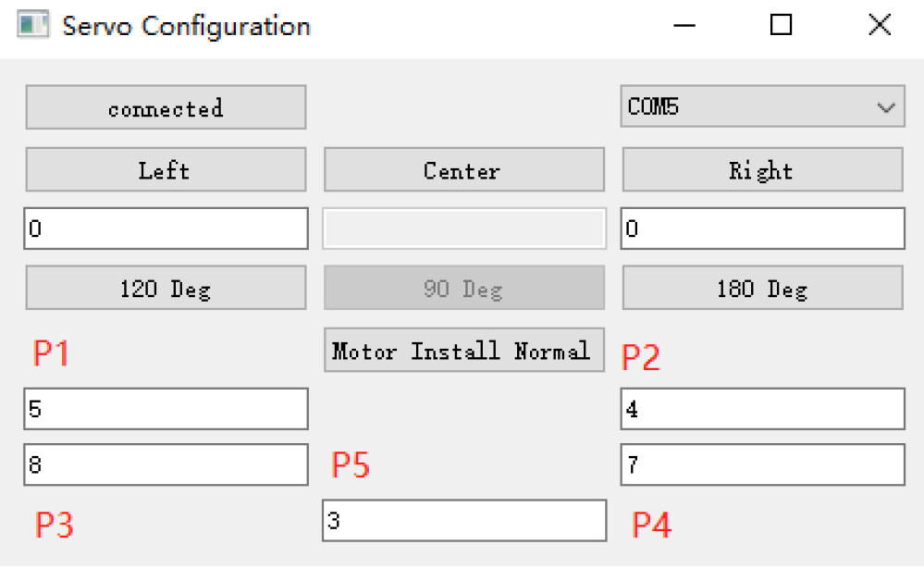
Task: Select the 180 Deg range option
Action: coord(762,289)
